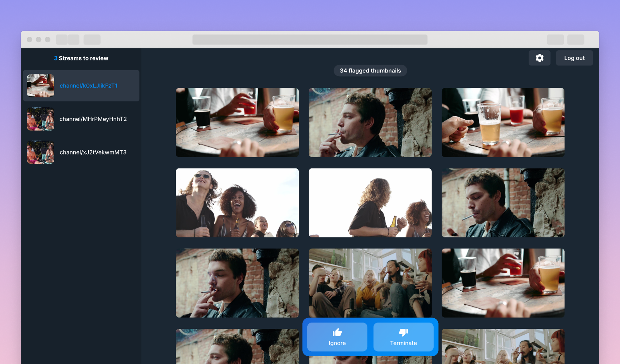Click the 3 Streams to review heading

coord(81,58)
